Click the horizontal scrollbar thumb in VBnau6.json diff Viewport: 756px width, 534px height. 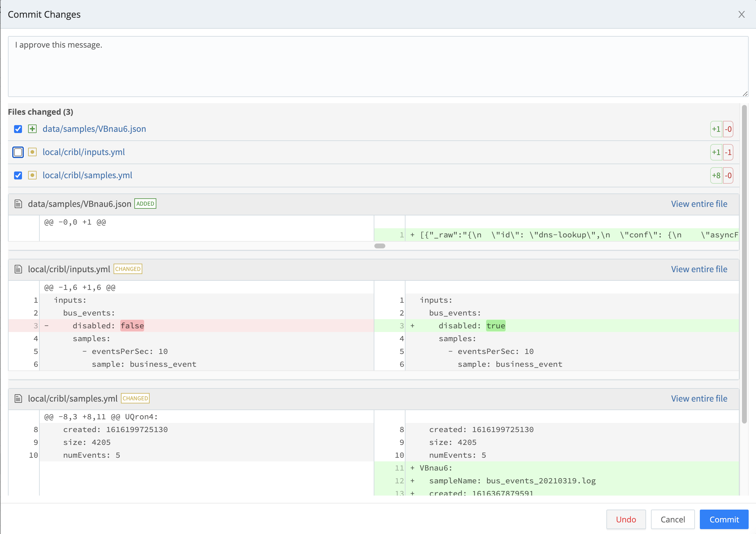pos(380,246)
